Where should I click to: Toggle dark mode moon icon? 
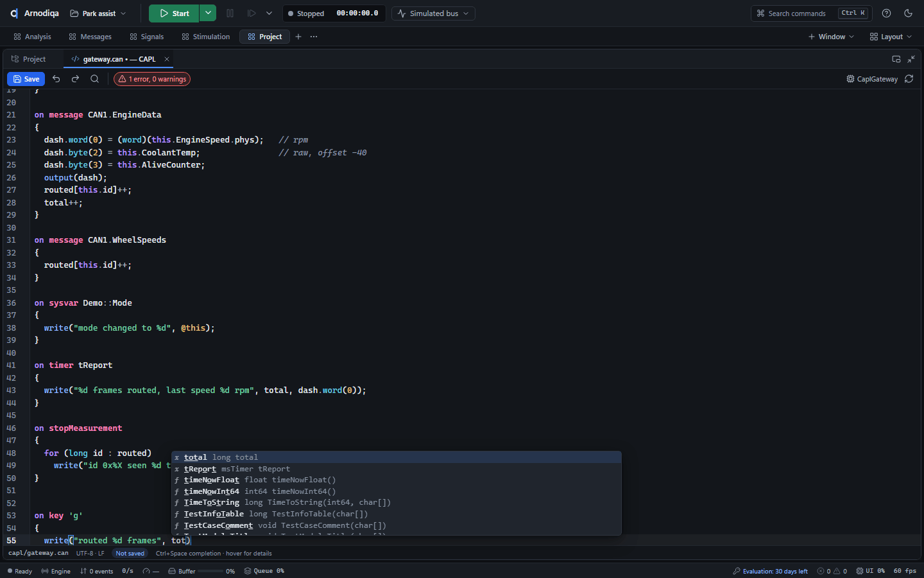[908, 13]
